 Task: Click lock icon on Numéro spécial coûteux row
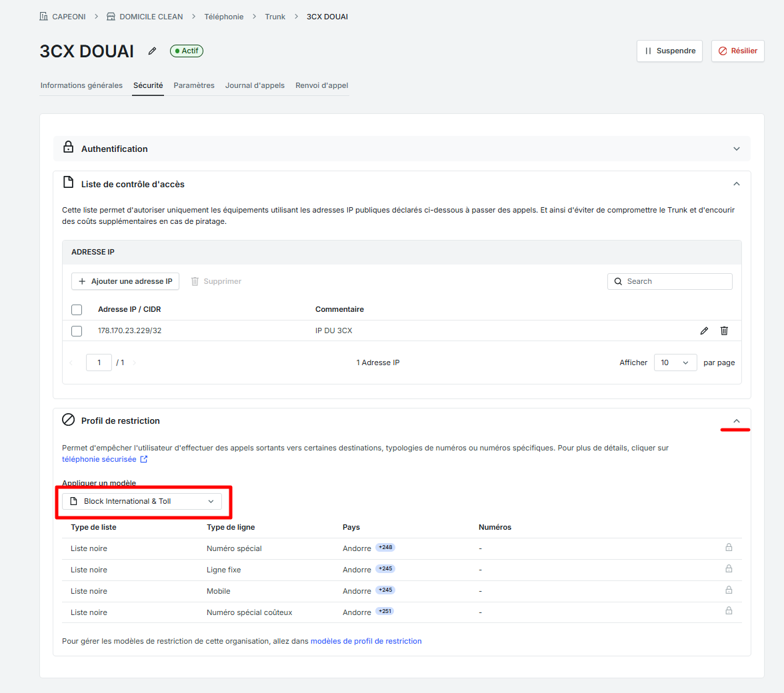click(x=729, y=610)
